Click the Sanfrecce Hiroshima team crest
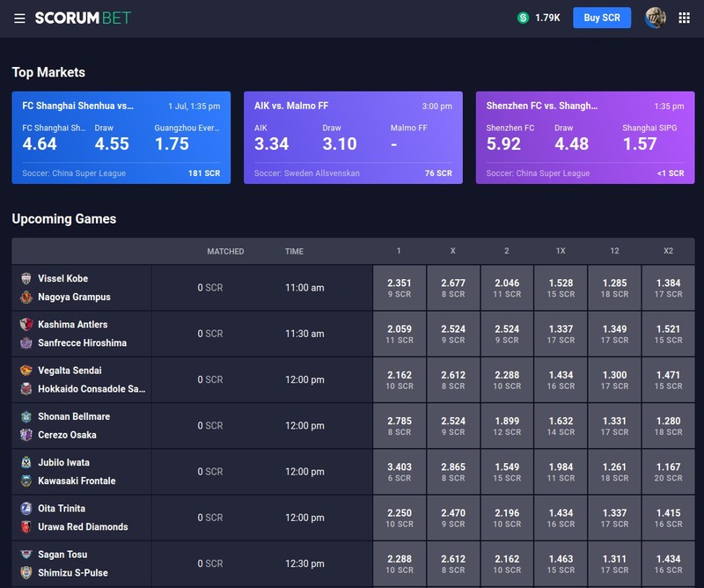This screenshot has height=588, width=704. pyautogui.click(x=26, y=342)
